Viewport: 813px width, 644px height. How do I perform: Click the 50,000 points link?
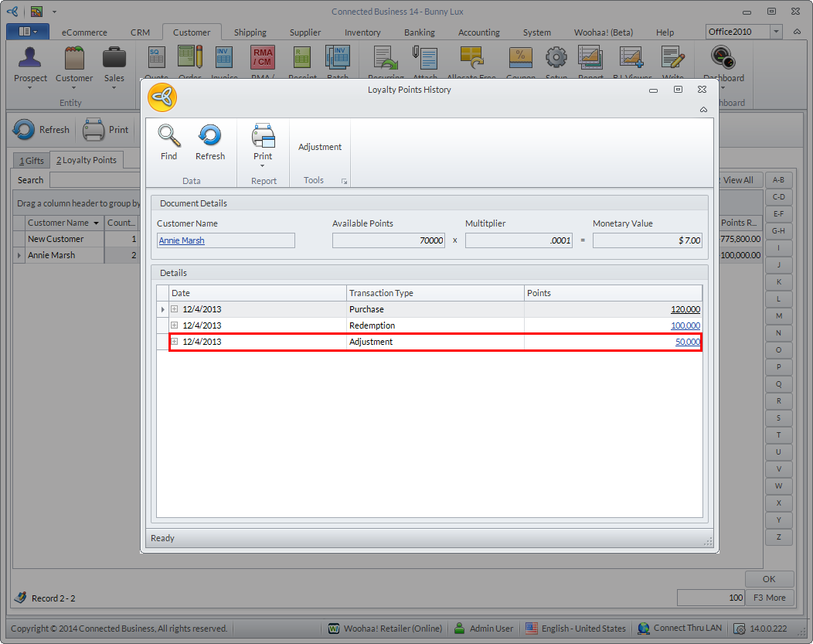point(687,342)
